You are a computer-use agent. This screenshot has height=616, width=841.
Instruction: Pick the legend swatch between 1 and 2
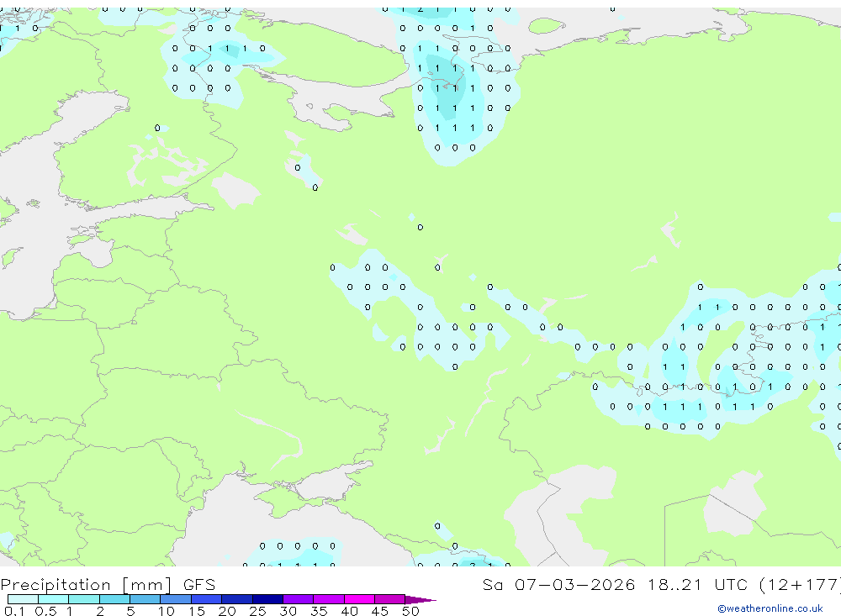(84, 599)
